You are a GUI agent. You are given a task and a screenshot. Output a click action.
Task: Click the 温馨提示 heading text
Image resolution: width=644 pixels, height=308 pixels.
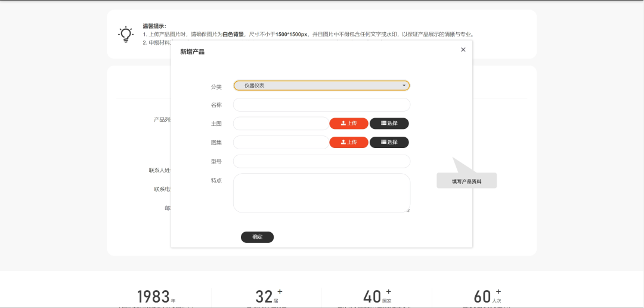154,26
